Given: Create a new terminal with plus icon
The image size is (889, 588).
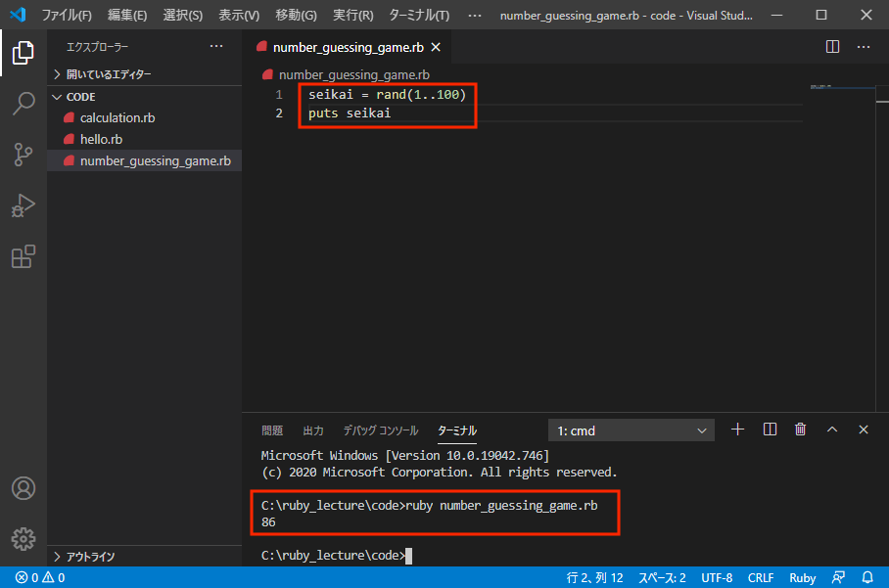Looking at the screenshot, I should point(737,430).
